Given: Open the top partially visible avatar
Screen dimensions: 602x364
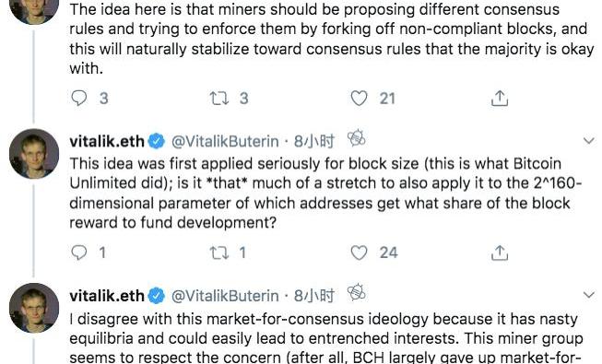Looking at the screenshot, I should click(34, 11).
